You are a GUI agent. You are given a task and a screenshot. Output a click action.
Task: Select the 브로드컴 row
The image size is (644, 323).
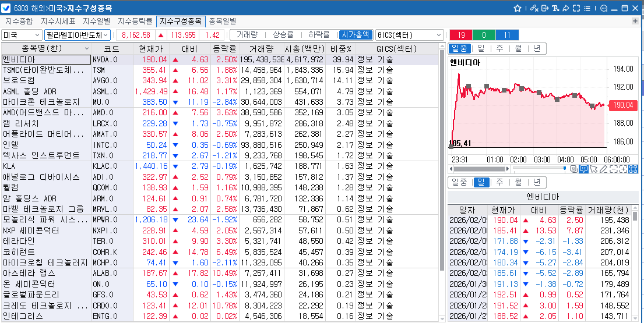click(220, 81)
